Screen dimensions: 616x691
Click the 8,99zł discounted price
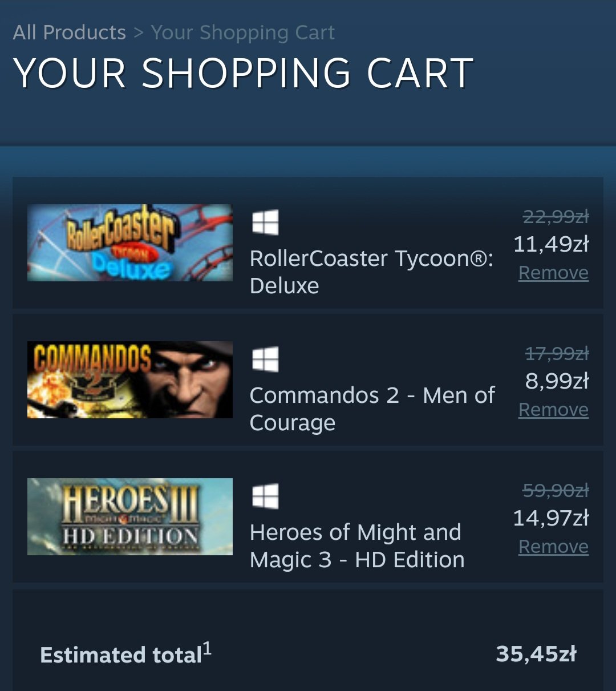click(x=557, y=381)
